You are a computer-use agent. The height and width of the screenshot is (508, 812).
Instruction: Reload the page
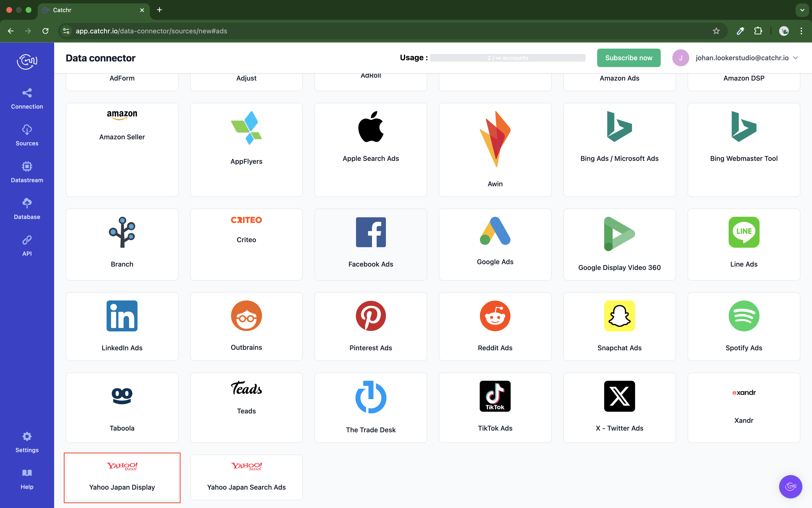[x=45, y=31]
